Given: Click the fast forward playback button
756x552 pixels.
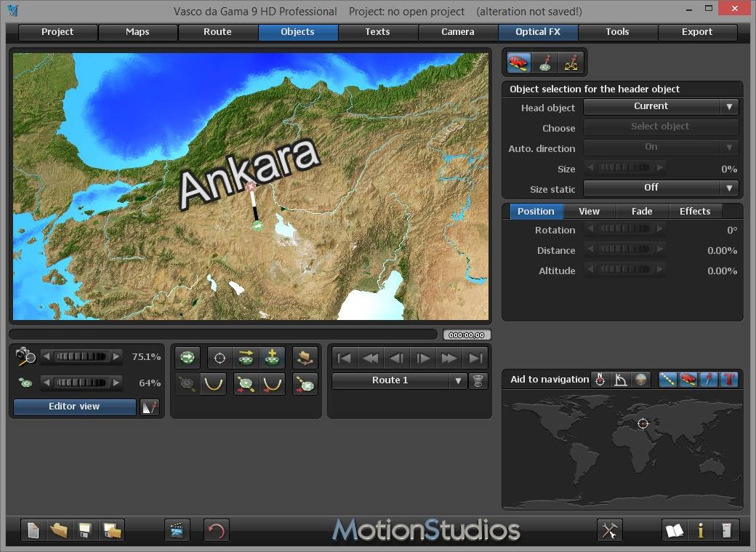Looking at the screenshot, I should 449,359.
